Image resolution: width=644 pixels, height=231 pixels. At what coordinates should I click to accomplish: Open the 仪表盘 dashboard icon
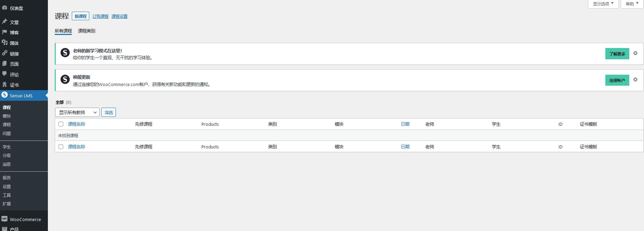point(4,8)
